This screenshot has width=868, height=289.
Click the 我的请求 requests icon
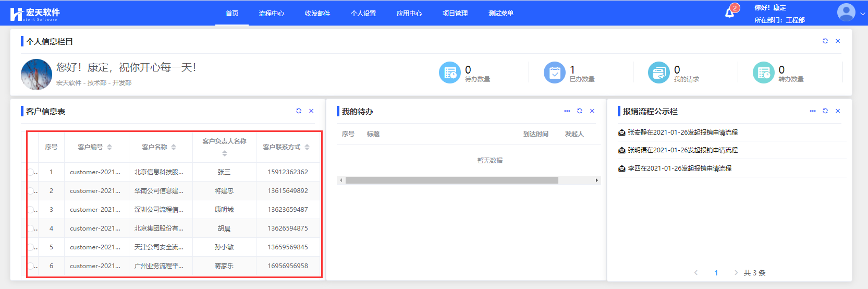pyautogui.click(x=658, y=73)
